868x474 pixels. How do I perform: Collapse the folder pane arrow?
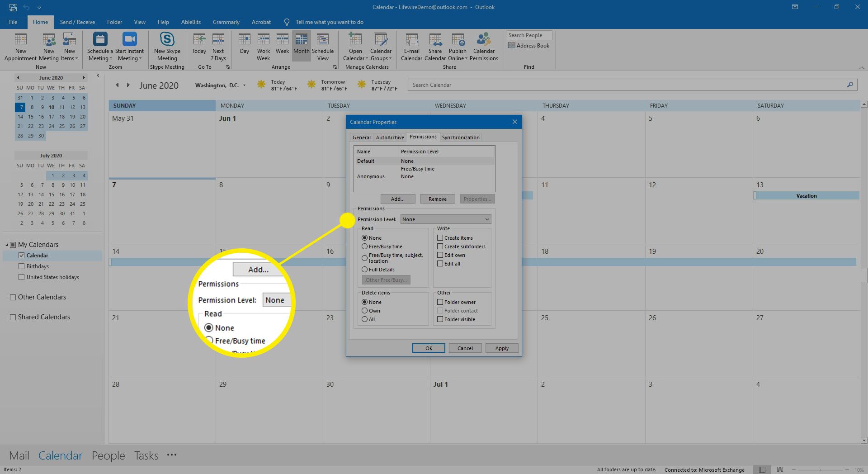(x=98, y=76)
